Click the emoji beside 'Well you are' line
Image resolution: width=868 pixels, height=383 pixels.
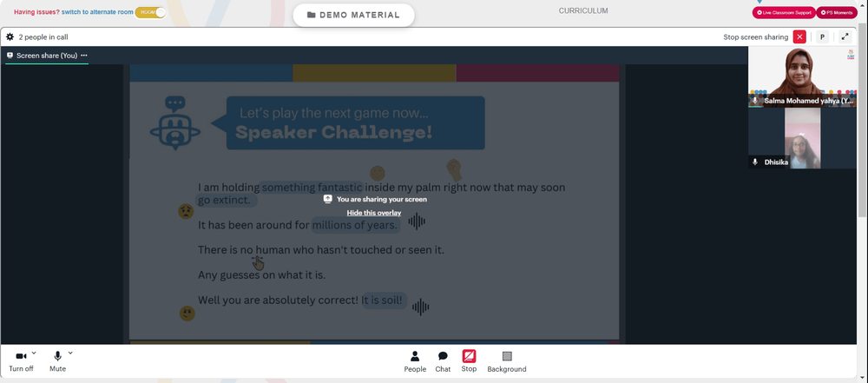187,314
